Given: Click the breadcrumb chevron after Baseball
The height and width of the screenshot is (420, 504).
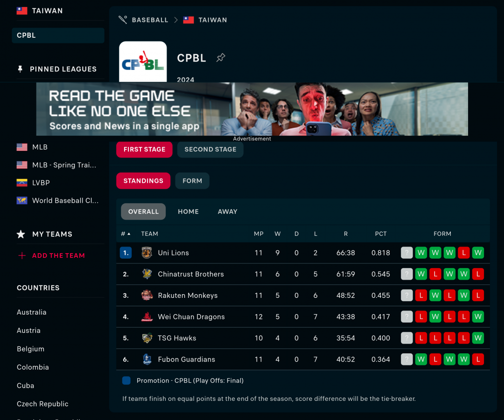Looking at the screenshot, I should (x=176, y=20).
